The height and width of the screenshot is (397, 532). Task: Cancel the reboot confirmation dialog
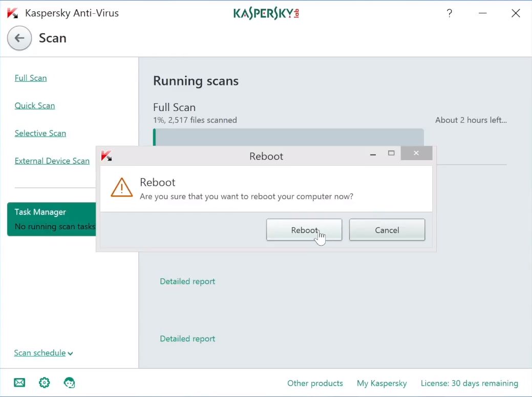387,230
